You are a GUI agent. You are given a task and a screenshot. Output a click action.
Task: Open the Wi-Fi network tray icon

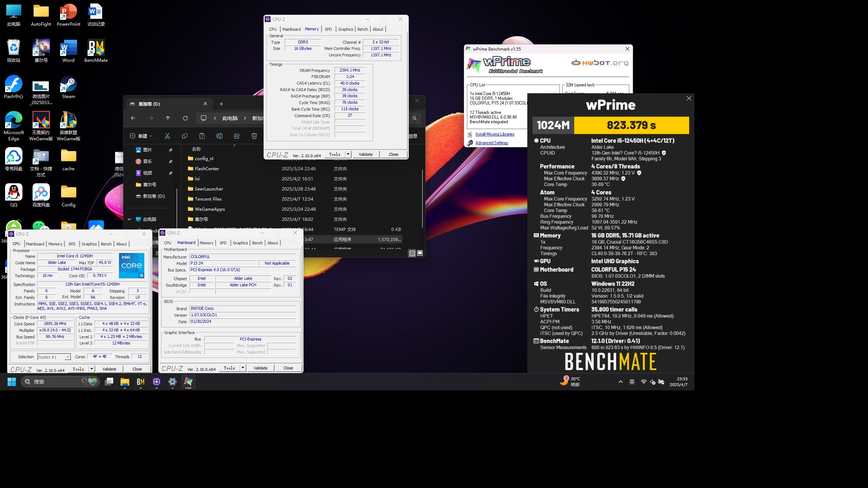[x=643, y=382]
